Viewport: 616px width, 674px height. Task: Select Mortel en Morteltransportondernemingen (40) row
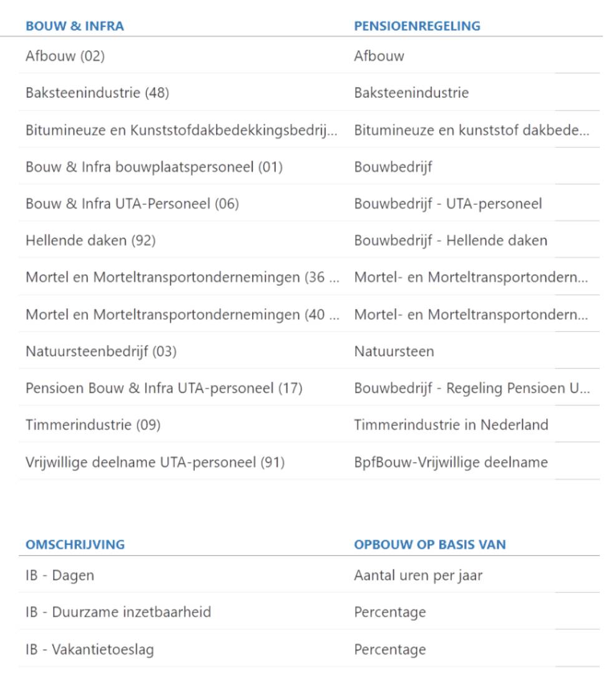(182, 315)
